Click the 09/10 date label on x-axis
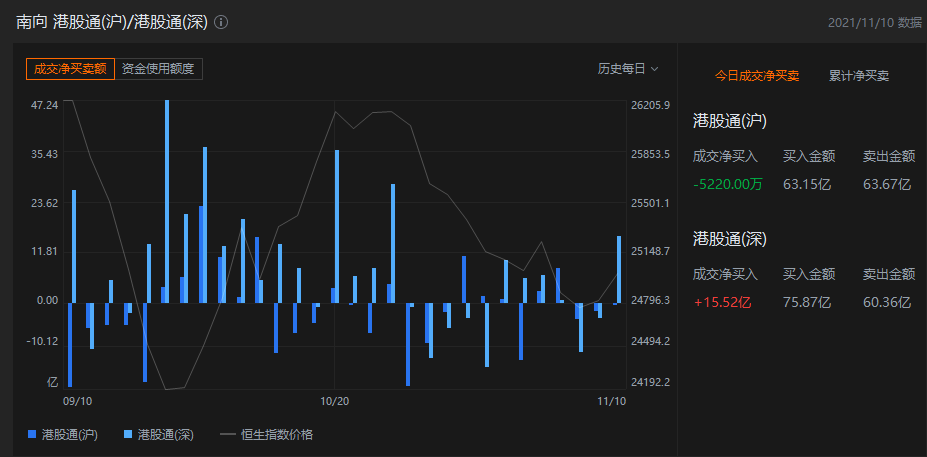927x457 pixels. coord(77,401)
